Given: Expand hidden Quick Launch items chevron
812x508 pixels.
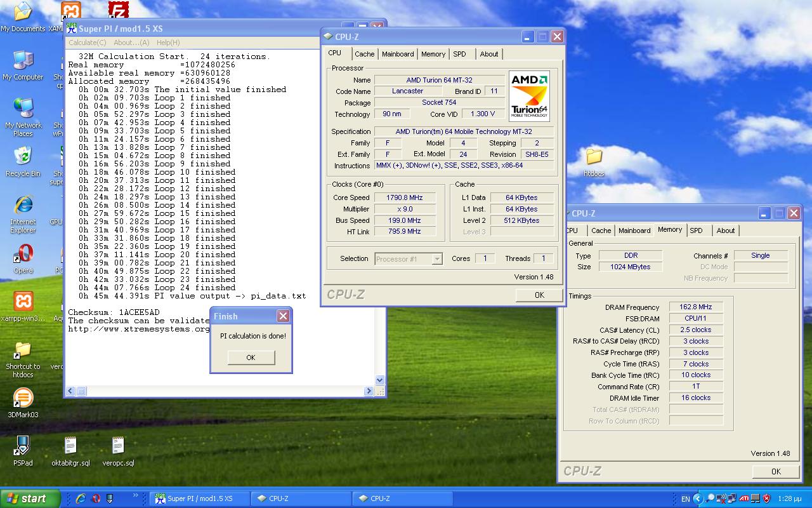Looking at the screenshot, I should 135,496.
